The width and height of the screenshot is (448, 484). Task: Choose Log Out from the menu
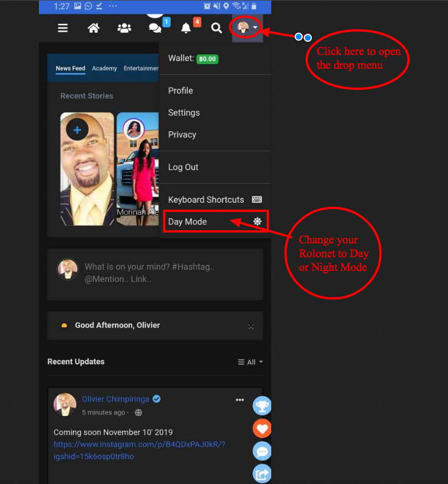[183, 167]
